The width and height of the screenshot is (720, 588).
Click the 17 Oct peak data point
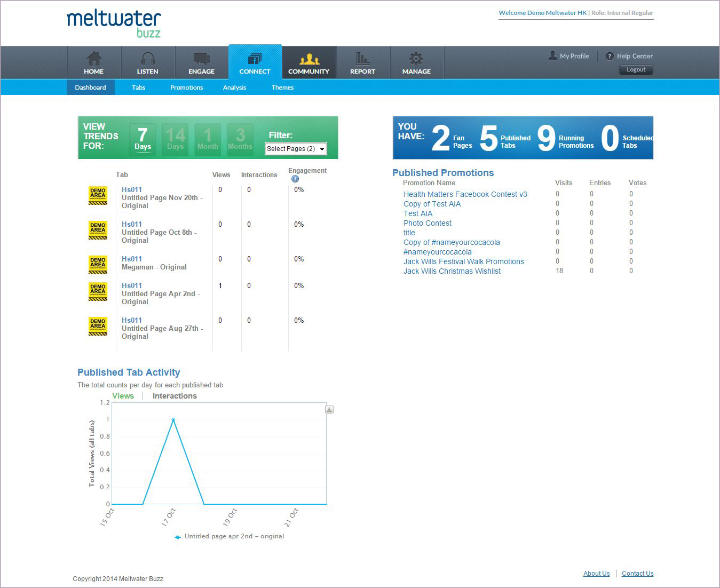(x=173, y=420)
